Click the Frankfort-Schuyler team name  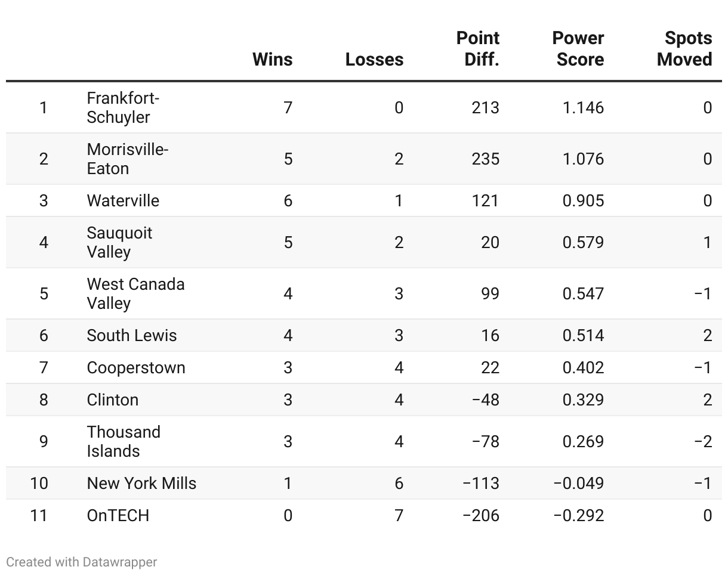click(x=123, y=107)
